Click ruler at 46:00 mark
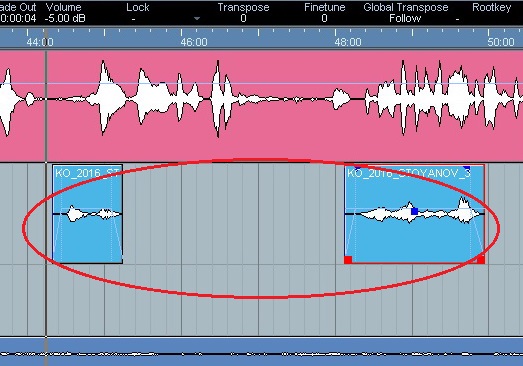This screenshot has width=523, height=366. pos(194,42)
